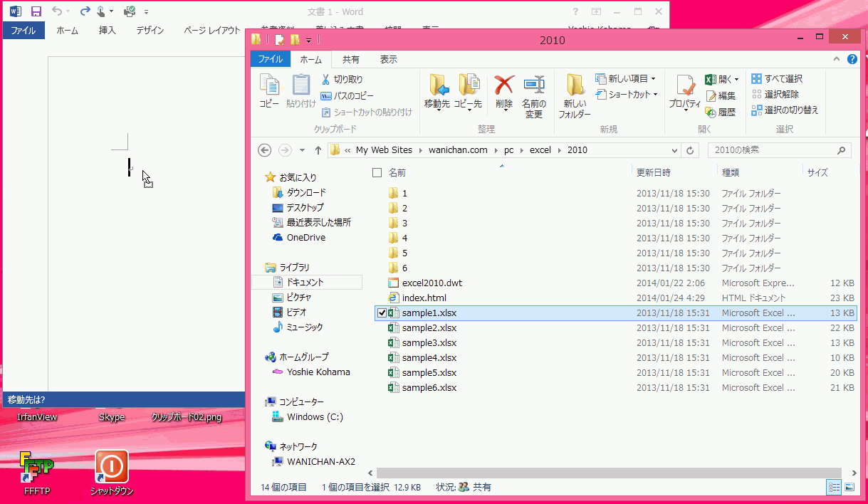Open recent locations dropdown beside Forward
Screen dimensions: 868x504
[x=302, y=150]
